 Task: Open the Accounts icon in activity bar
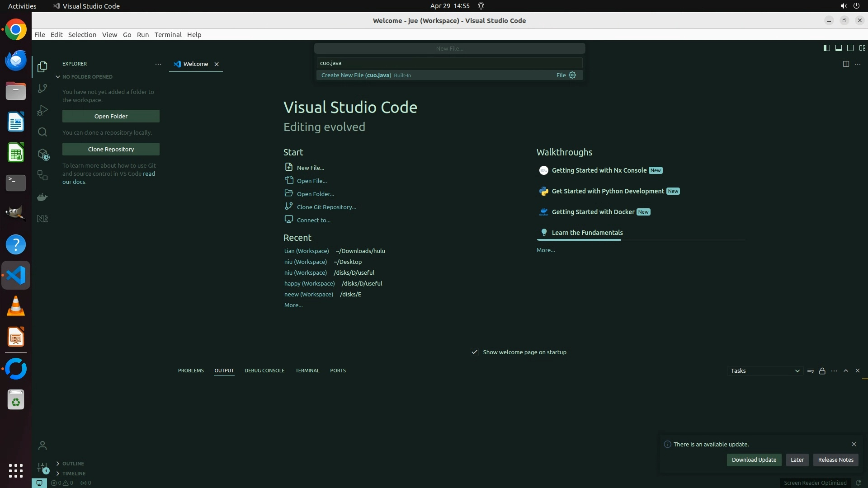coord(42,446)
